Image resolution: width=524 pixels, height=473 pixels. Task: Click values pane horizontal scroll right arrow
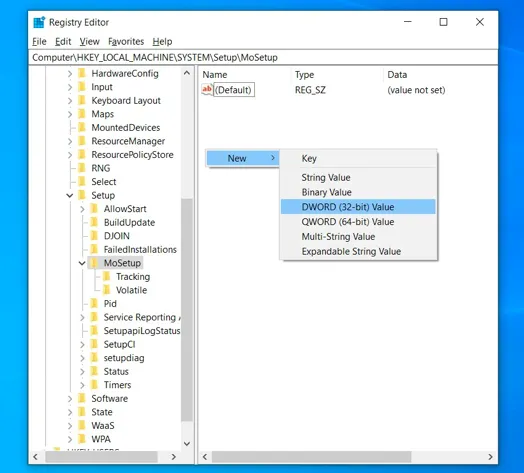(490, 457)
